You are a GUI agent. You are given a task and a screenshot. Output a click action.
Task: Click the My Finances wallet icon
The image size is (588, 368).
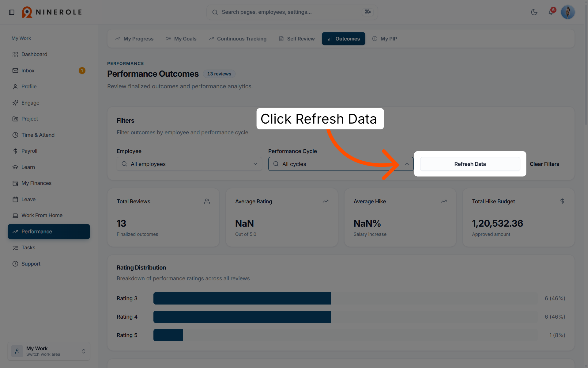click(15, 183)
